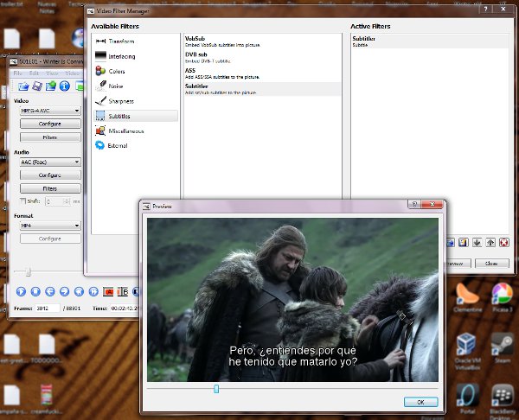Click the configure active filter icon
The height and width of the screenshot is (420, 519).
[x=463, y=243]
